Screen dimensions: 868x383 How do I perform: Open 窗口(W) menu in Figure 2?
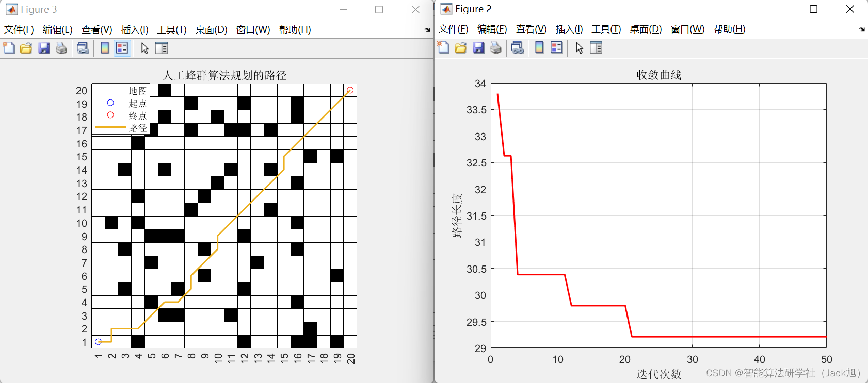coord(687,29)
